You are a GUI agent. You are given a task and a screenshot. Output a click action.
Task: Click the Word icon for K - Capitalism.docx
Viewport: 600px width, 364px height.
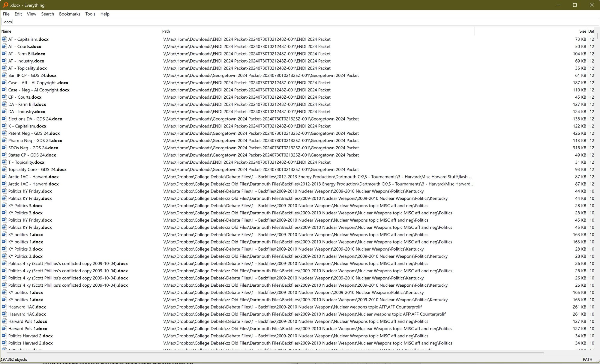(x=4, y=126)
